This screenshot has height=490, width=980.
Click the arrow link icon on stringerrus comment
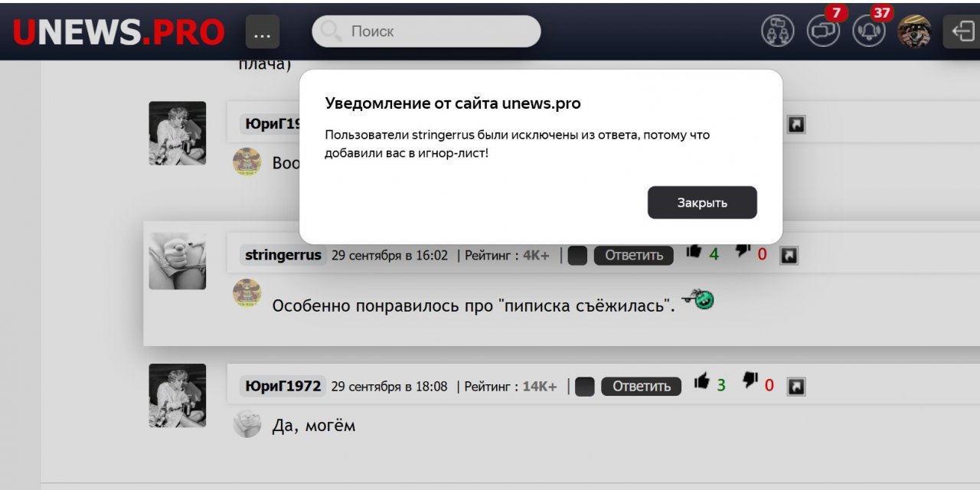click(x=789, y=256)
